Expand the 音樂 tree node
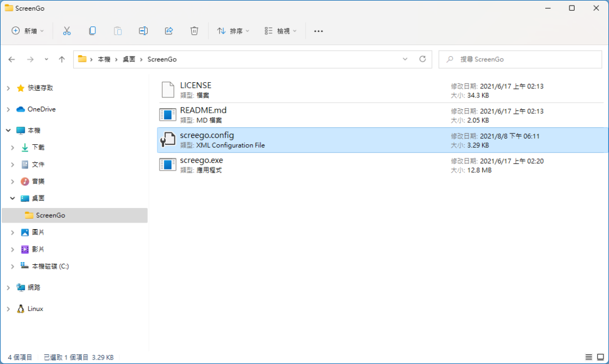 point(12,181)
